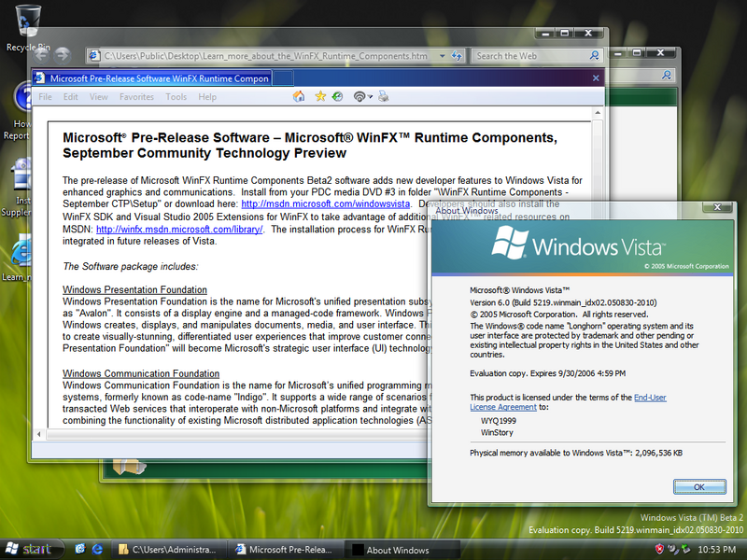747x560 pixels.
Task: Click the History green globe icon
Action: click(x=337, y=97)
